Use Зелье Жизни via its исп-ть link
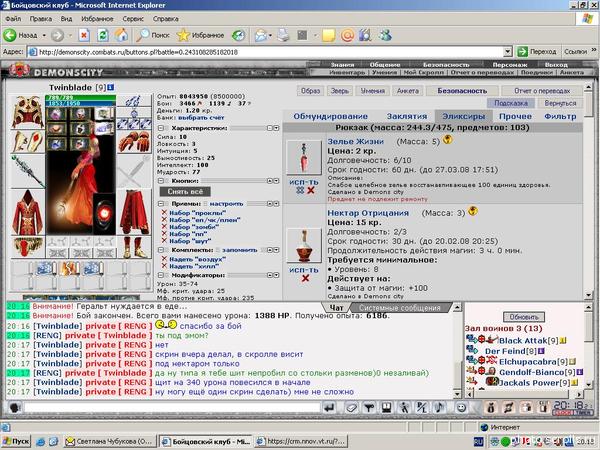The width and height of the screenshot is (600, 450). pos(303,182)
